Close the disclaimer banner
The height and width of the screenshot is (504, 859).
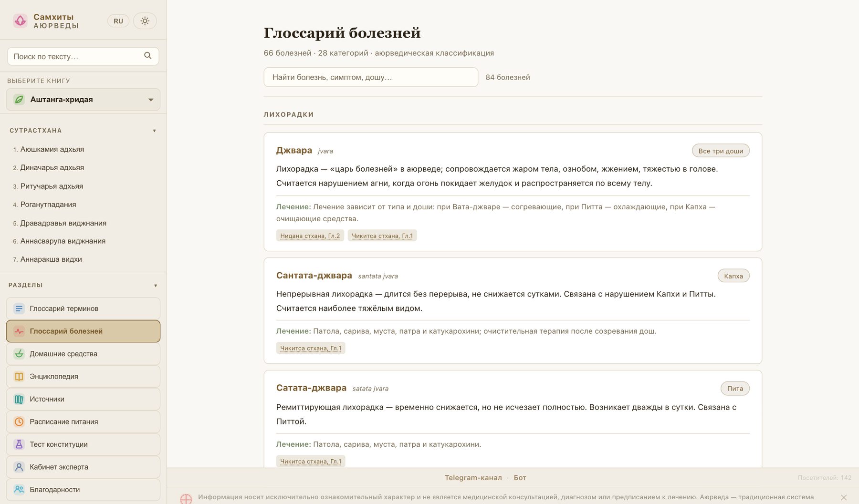(844, 497)
